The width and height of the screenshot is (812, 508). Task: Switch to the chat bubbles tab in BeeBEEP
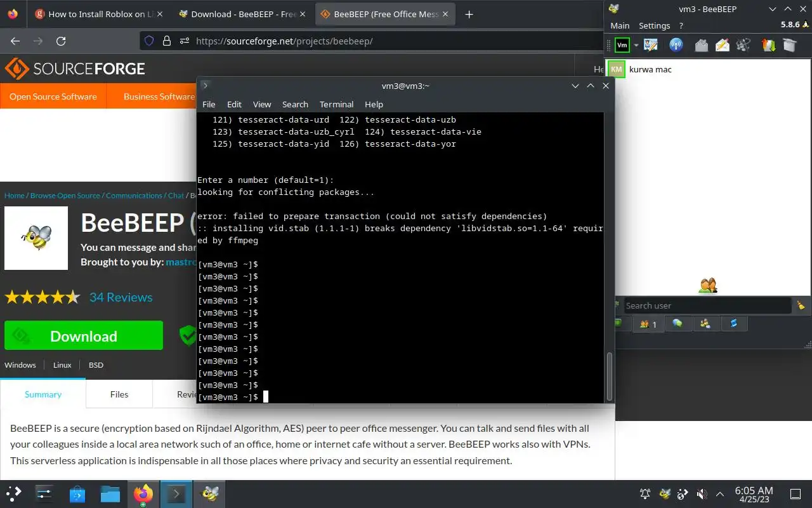pyautogui.click(x=678, y=324)
